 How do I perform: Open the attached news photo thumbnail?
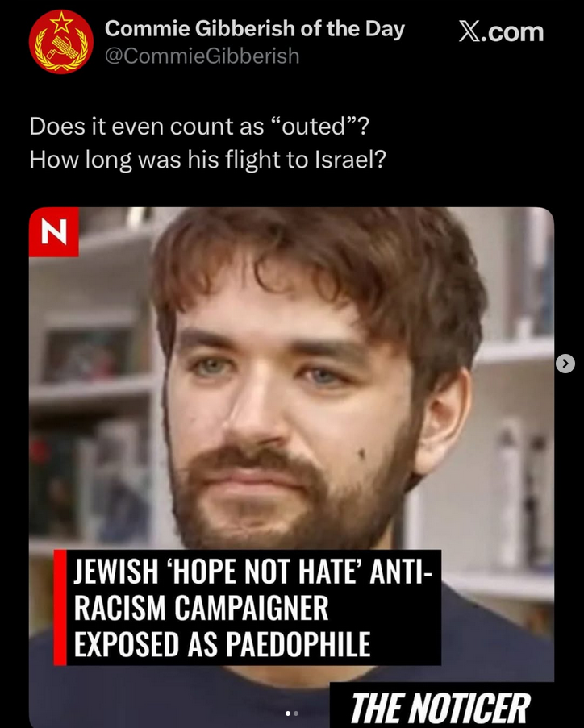[291, 467]
